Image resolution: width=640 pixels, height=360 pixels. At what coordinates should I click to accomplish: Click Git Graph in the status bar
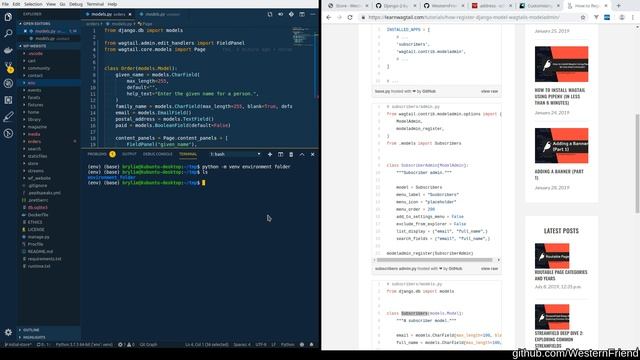tap(148, 344)
